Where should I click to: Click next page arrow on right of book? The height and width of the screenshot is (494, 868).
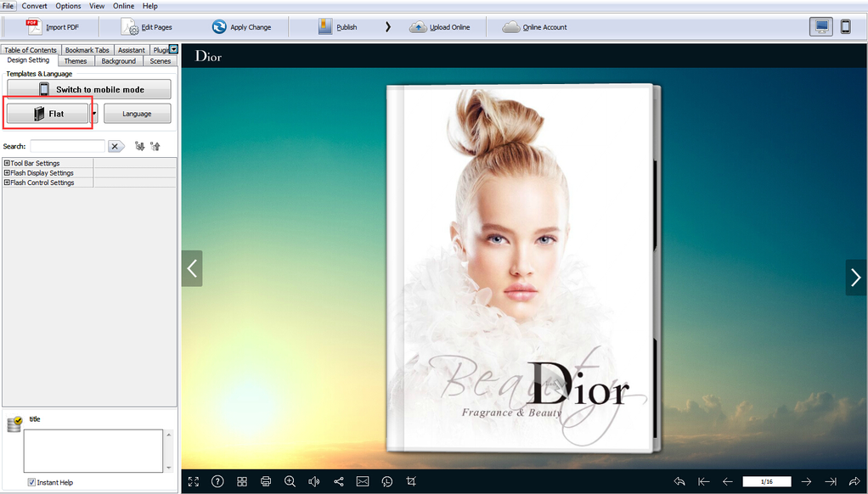click(856, 278)
